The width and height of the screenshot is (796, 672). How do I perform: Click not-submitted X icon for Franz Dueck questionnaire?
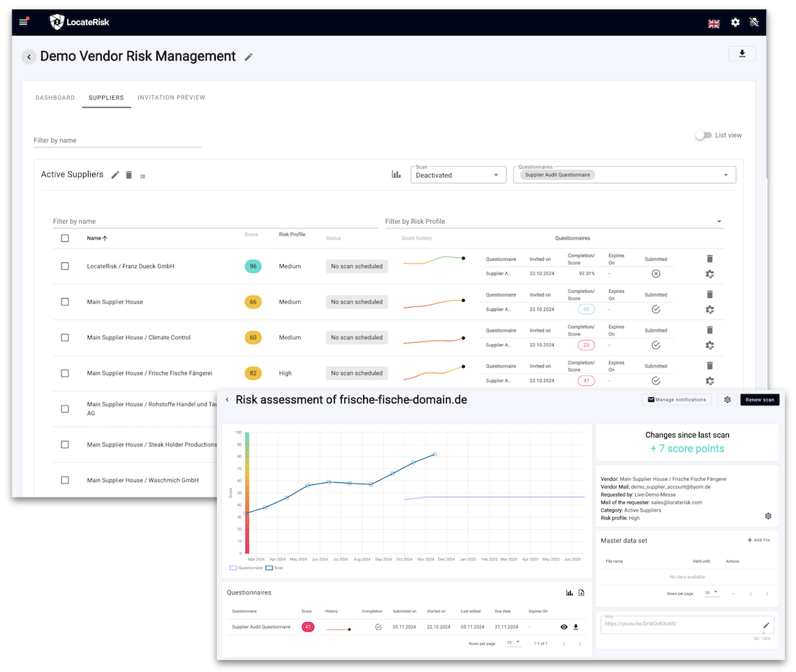coord(656,274)
